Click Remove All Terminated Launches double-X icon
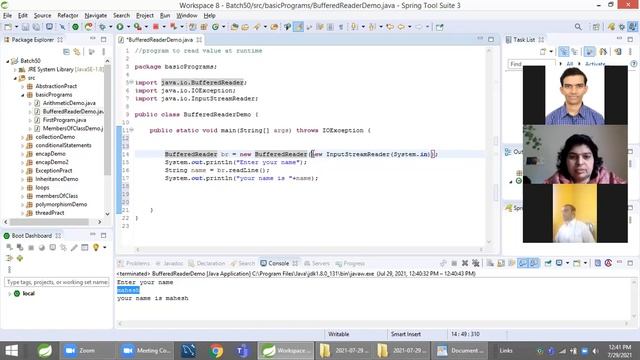Screen dimensions: 640x360 tap(476, 263)
